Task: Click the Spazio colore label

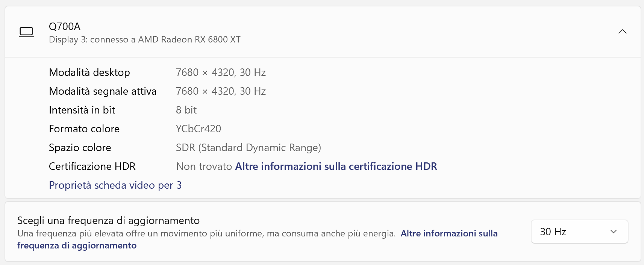Action: (x=80, y=147)
